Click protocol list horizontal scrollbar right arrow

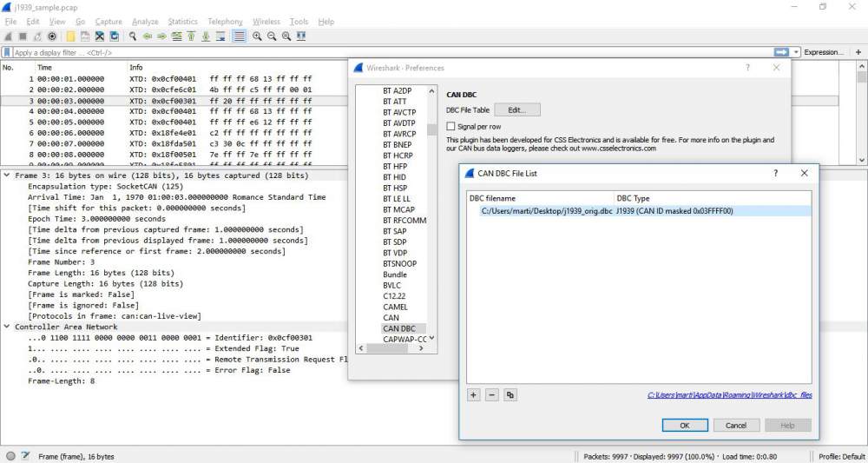(422, 348)
